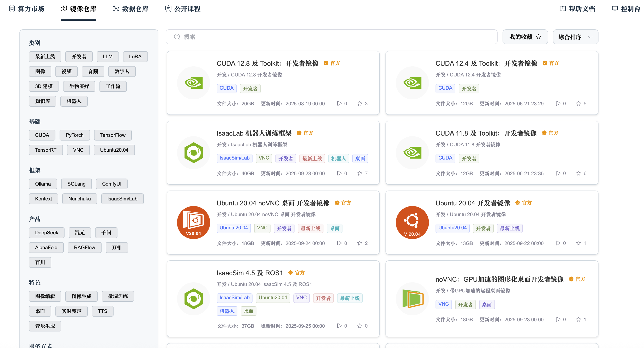Click the NVIDIA logo of CUDA 11.8 card
Viewport: 644px width, 348px height.
pyautogui.click(x=412, y=153)
